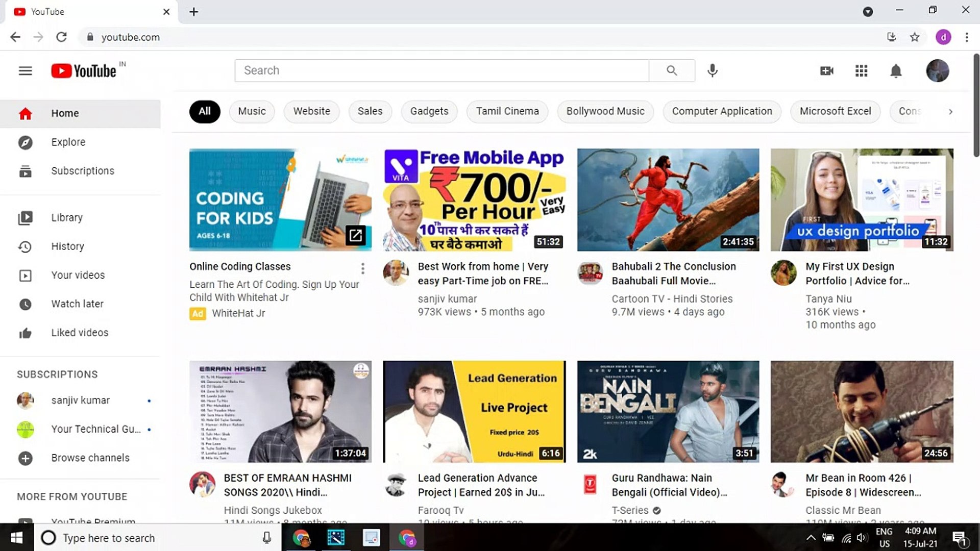Click the notifications bell
This screenshot has width=980, height=551.
896,70
